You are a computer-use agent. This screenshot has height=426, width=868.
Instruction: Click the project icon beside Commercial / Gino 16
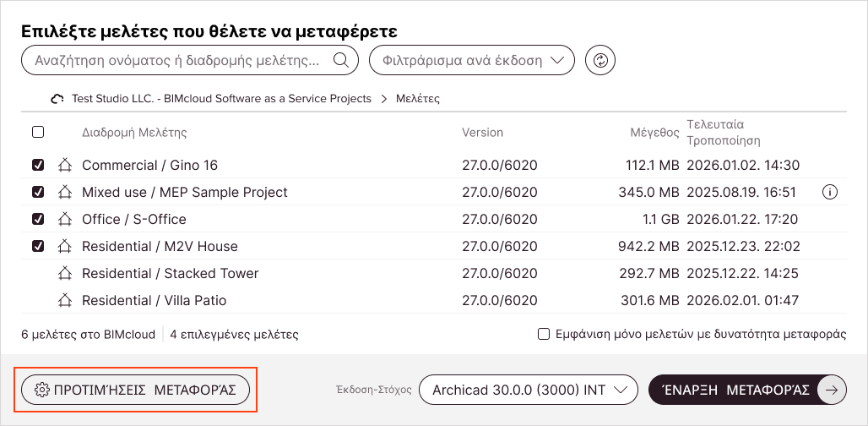(65, 165)
